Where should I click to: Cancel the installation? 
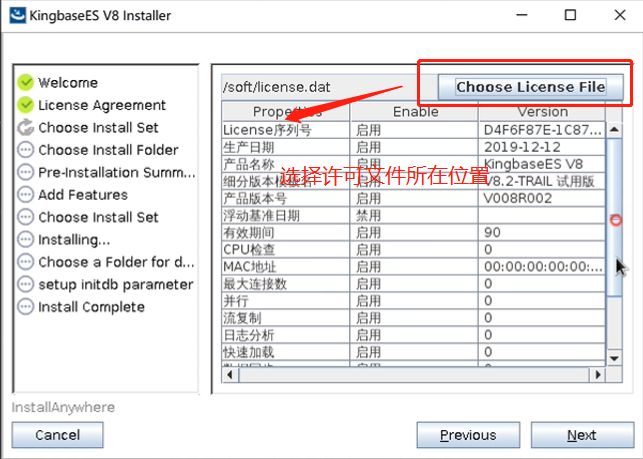point(57,435)
